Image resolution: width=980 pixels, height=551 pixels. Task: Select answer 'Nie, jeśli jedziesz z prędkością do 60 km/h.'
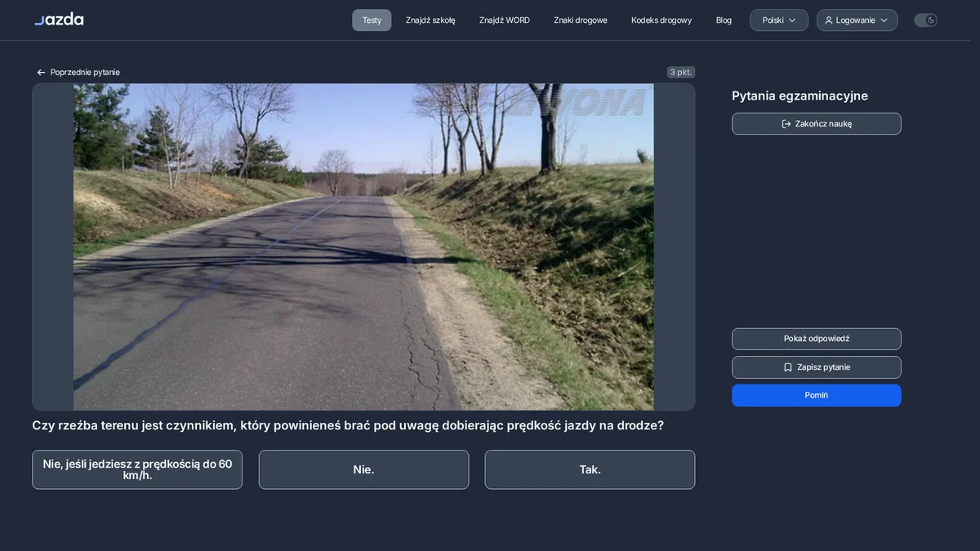click(x=137, y=469)
